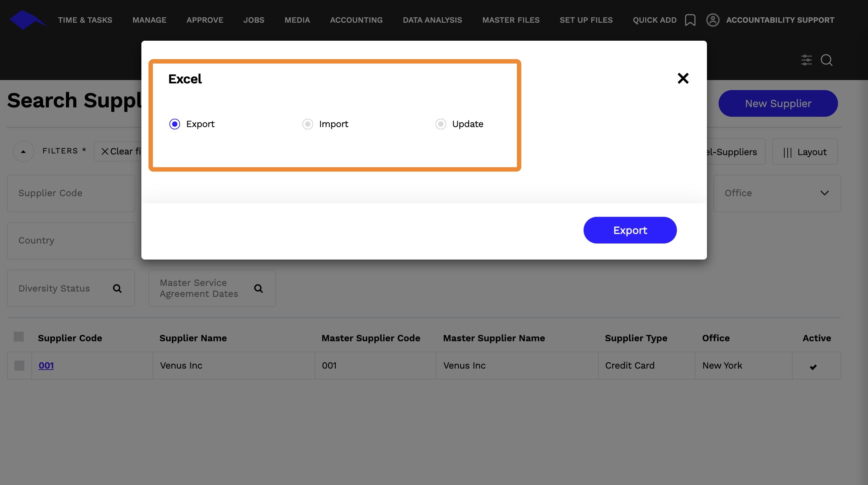Open the Set Up Files menu

586,20
